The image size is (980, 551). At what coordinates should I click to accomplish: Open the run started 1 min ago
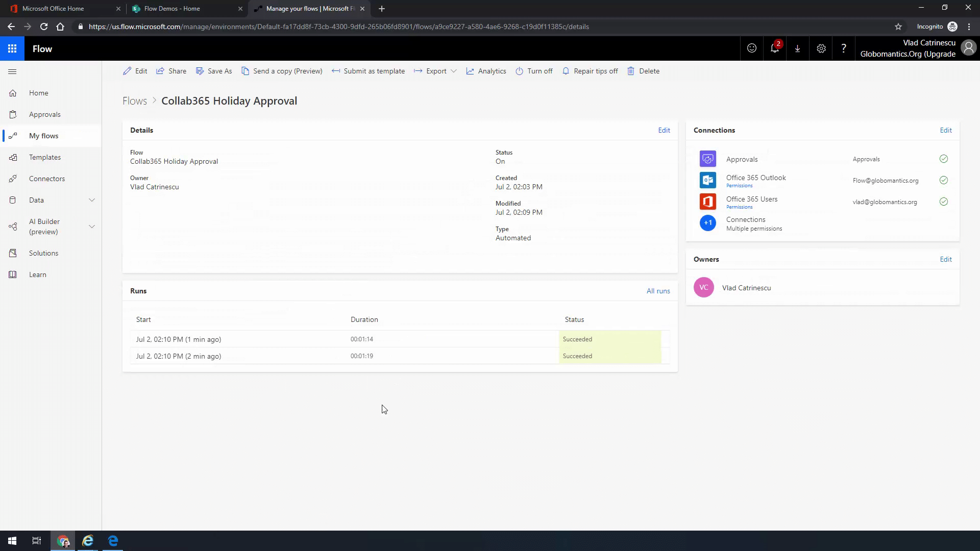coord(179,339)
